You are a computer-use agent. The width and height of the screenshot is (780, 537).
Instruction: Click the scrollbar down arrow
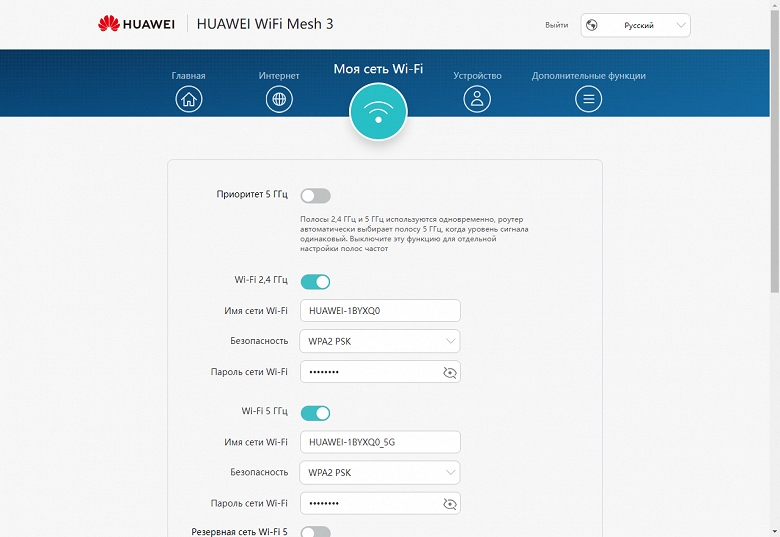(775, 533)
